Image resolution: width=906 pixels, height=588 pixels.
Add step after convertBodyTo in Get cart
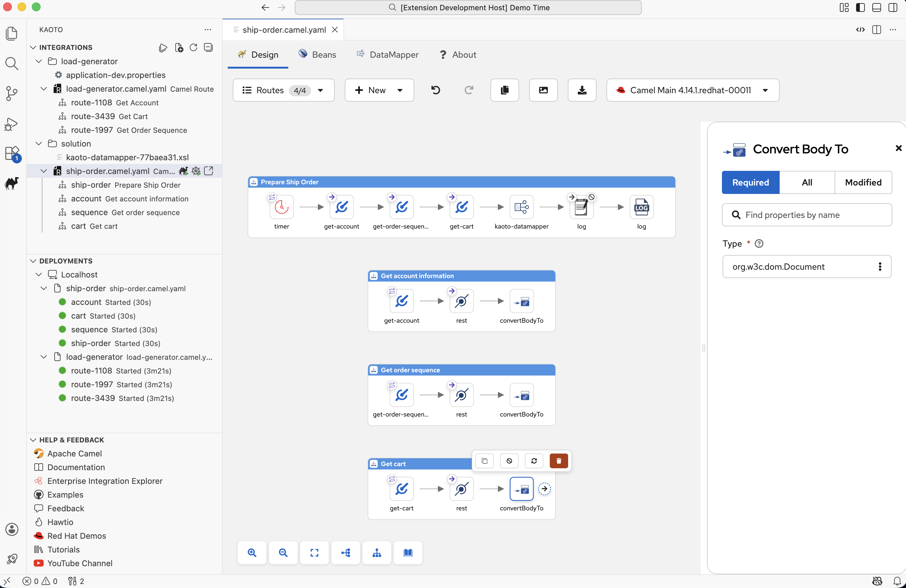click(x=544, y=489)
